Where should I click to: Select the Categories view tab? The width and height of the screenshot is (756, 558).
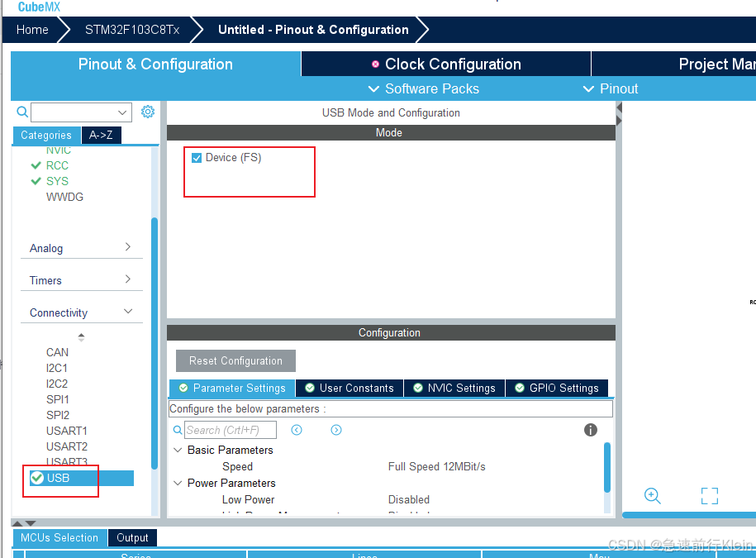[46, 135]
